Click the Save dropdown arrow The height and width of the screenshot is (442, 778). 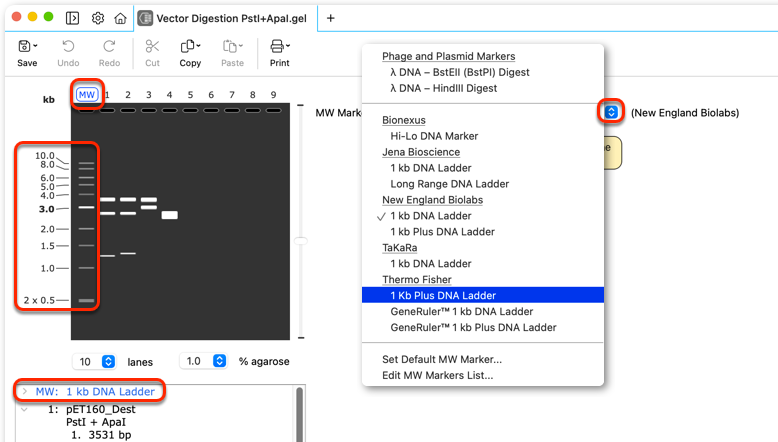pos(35,46)
